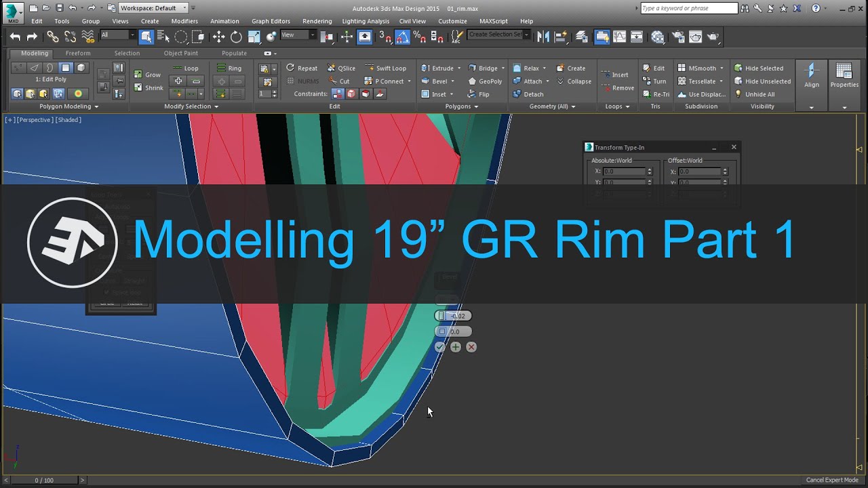Activate the Select and Scale tool
Viewport: 868px width, 488px height.
[254, 37]
